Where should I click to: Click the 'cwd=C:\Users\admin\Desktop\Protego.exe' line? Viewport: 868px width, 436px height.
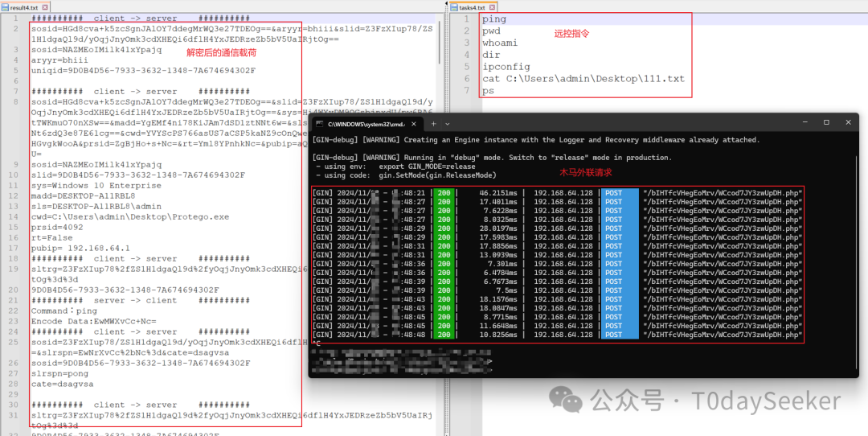pos(130,216)
